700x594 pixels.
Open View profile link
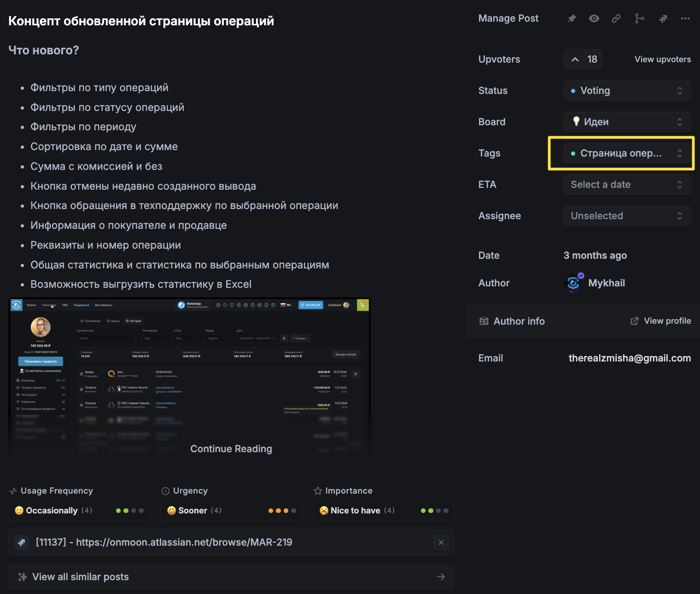(x=661, y=321)
